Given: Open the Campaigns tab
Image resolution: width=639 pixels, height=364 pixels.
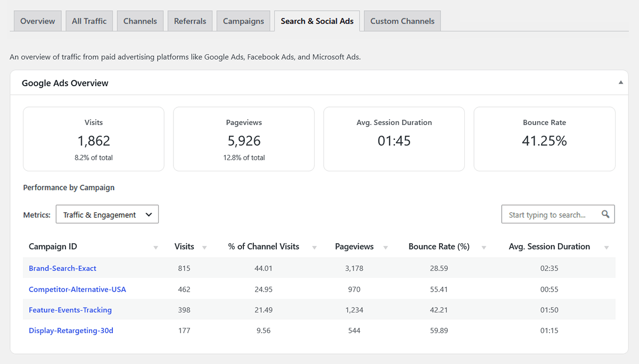Looking at the screenshot, I should point(243,21).
